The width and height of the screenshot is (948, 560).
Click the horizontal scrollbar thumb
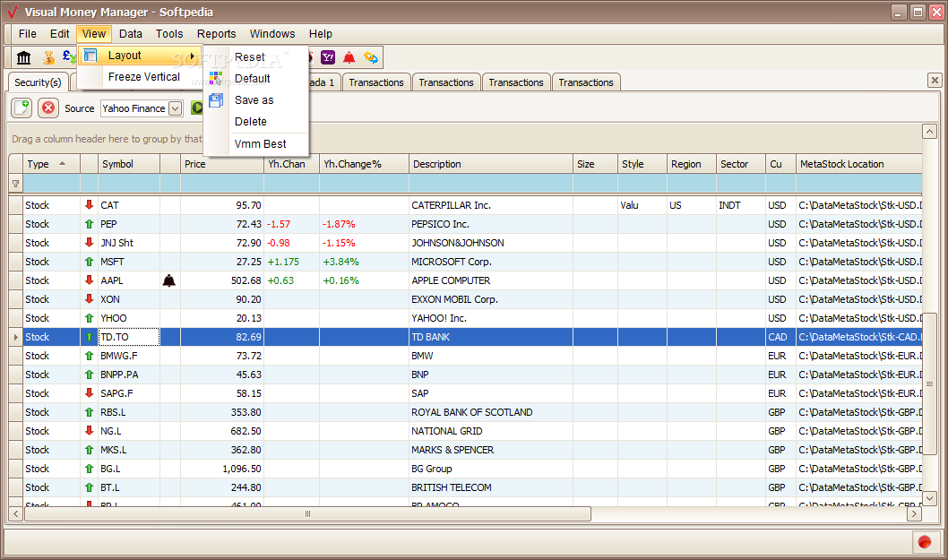click(307, 514)
